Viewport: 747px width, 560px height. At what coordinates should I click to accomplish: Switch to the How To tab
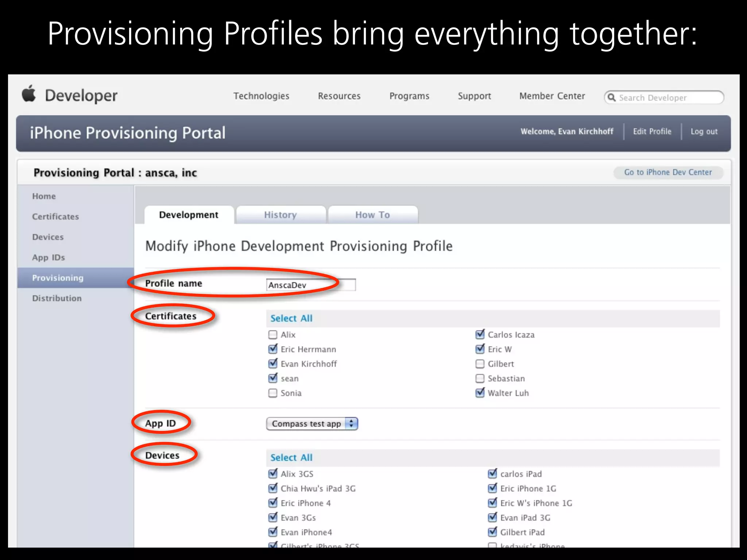click(x=373, y=215)
